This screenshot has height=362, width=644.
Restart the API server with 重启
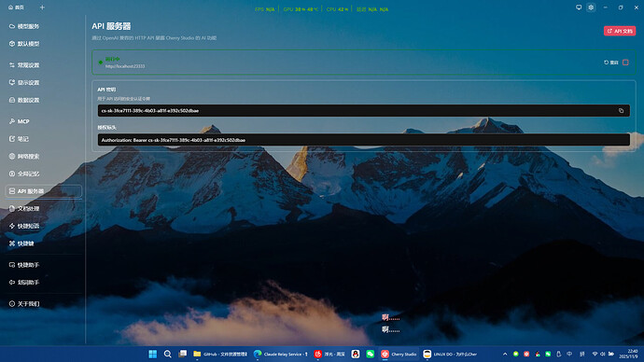click(x=611, y=63)
